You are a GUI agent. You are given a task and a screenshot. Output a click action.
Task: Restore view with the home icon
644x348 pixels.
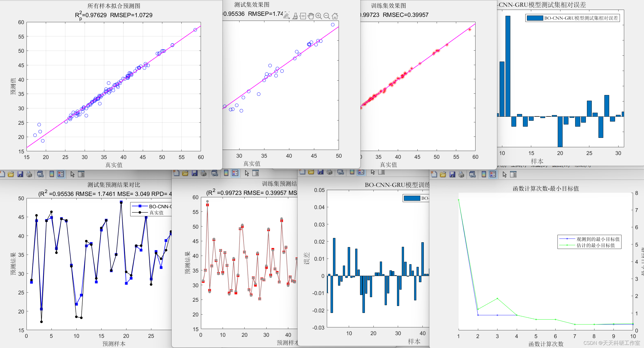[335, 16]
